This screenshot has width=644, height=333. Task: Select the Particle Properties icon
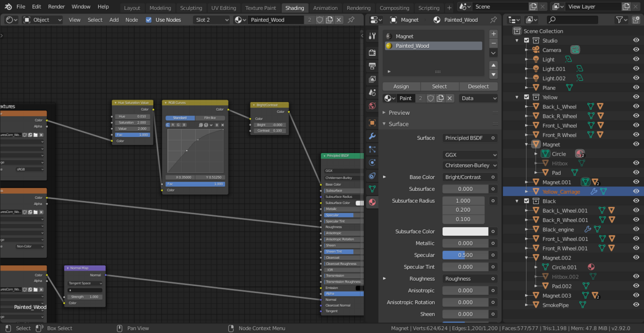tap(371, 149)
